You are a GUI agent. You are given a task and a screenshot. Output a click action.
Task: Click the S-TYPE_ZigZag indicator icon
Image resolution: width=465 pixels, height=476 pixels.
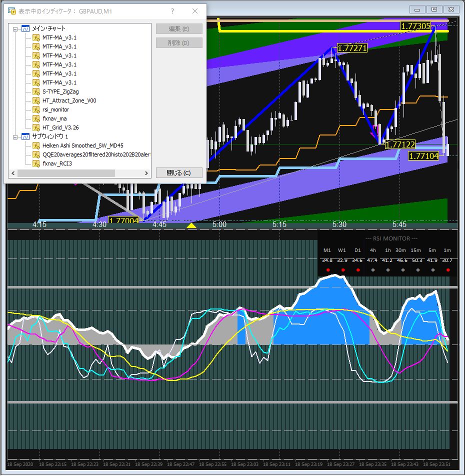point(36,91)
